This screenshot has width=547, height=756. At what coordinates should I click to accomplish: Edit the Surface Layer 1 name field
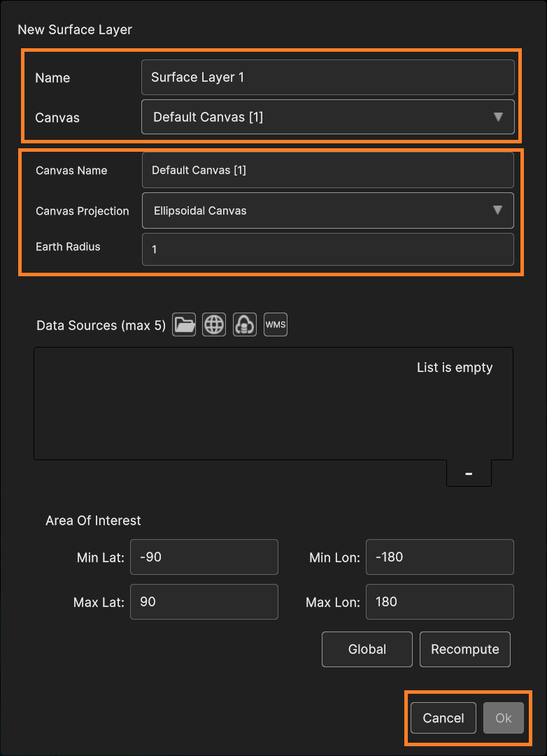point(328,77)
